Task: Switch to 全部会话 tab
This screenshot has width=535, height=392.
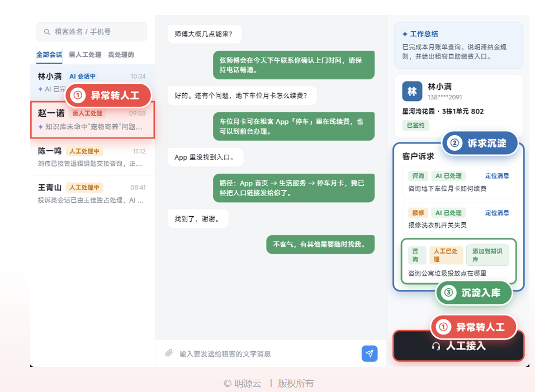Action: pyautogui.click(x=49, y=55)
